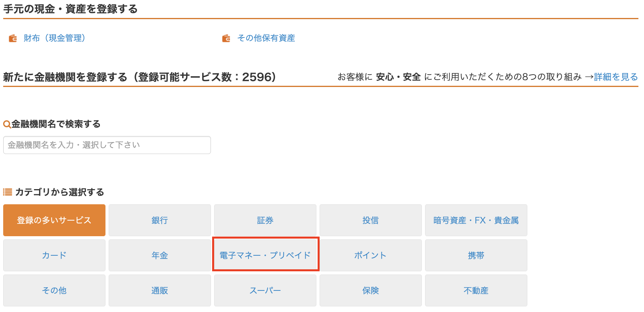Choose the 証券 category
Image resolution: width=644 pixels, height=312 pixels.
click(265, 220)
